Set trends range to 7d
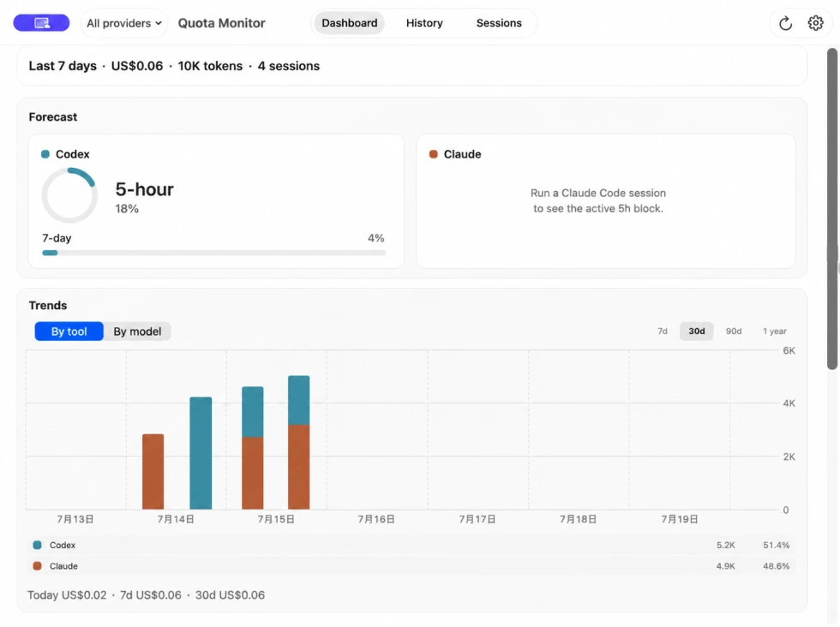 coord(663,331)
